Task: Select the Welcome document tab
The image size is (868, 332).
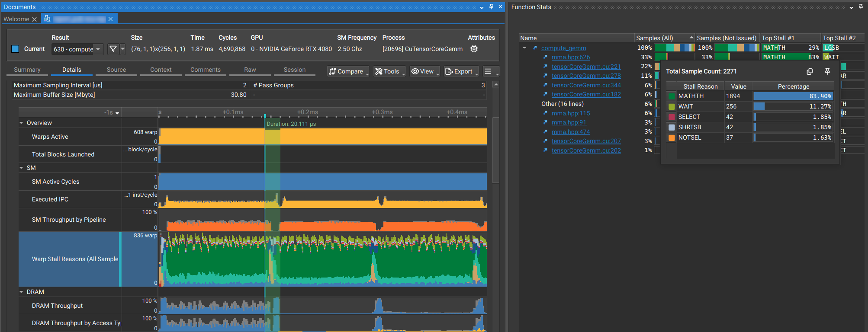Action: point(16,19)
